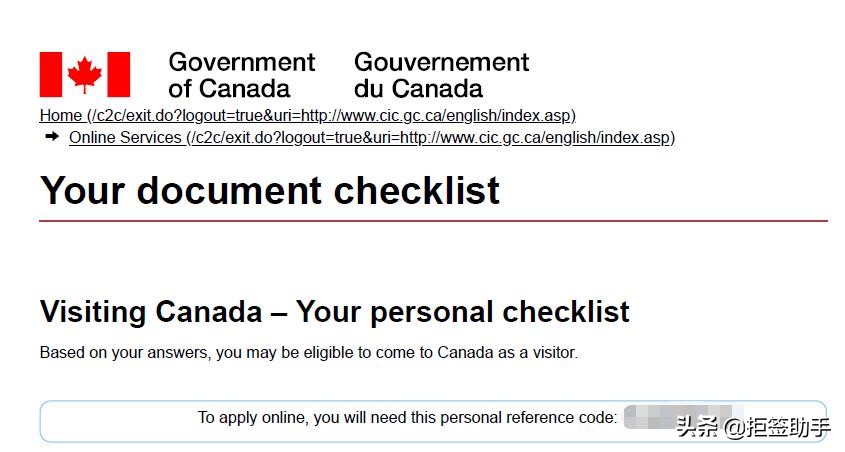Image resolution: width=845 pixels, height=452 pixels.
Task: Click the 'To apply online' instruction text
Action: [x=407, y=418]
